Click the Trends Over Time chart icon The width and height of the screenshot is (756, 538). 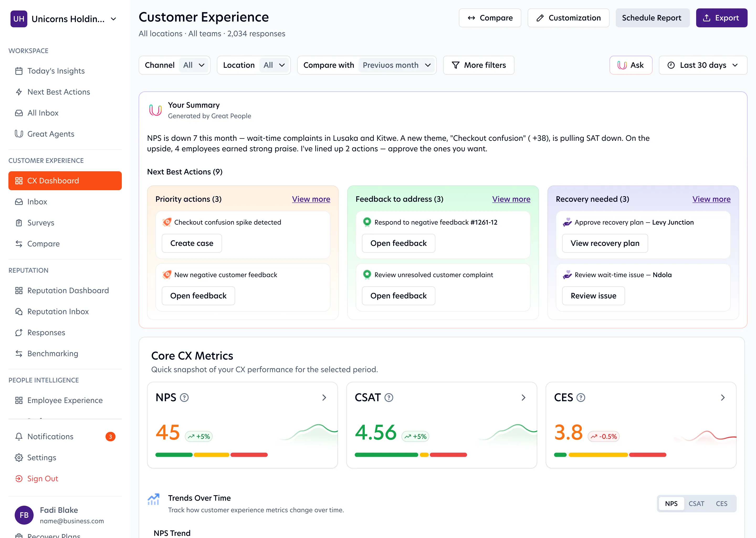tap(153, 499)
